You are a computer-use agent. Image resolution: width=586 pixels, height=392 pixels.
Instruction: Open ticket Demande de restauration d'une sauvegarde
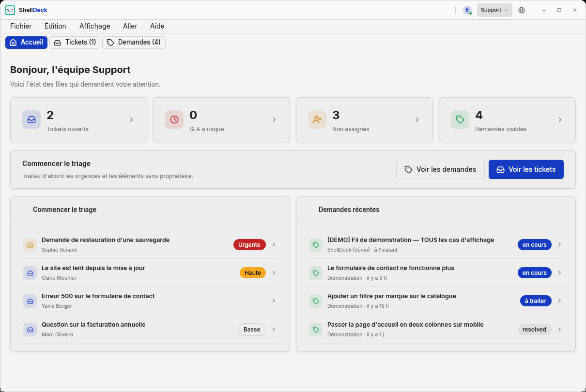click(150, 245)
